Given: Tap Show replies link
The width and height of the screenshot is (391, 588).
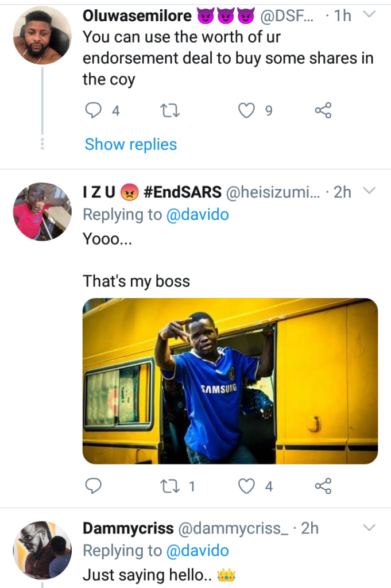Looking at the screenshot, I should pyautogui.click(x=131, y=144).
